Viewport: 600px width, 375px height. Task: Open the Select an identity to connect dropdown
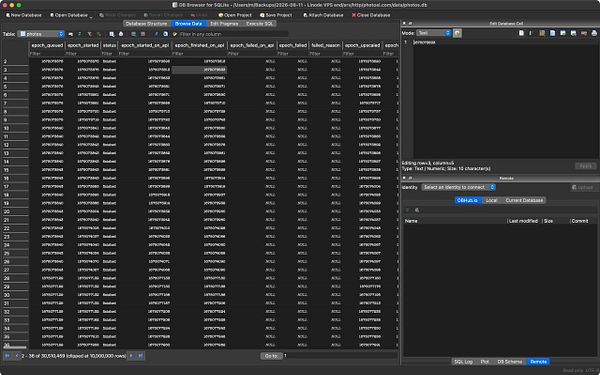[x=458, y=187]
